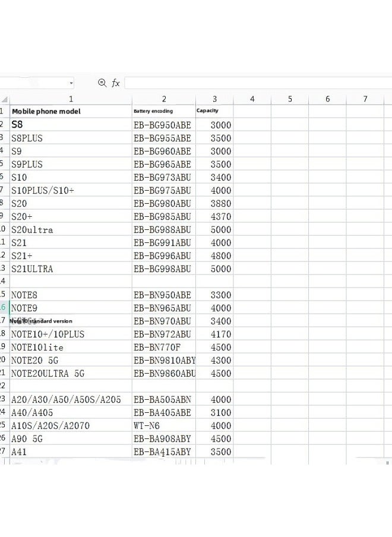Click battery code EB-BG950ABE
The image size is (392, 537).
(x=164, y=125)
